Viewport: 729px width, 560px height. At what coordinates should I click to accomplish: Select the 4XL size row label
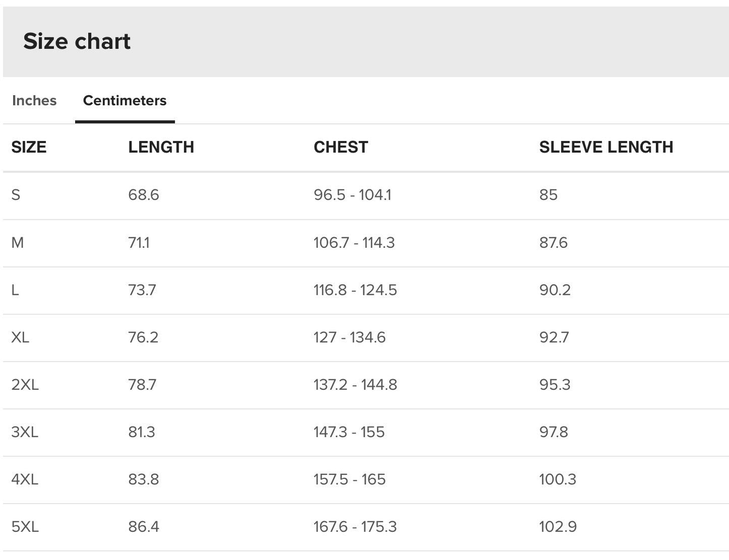point(25,479)
